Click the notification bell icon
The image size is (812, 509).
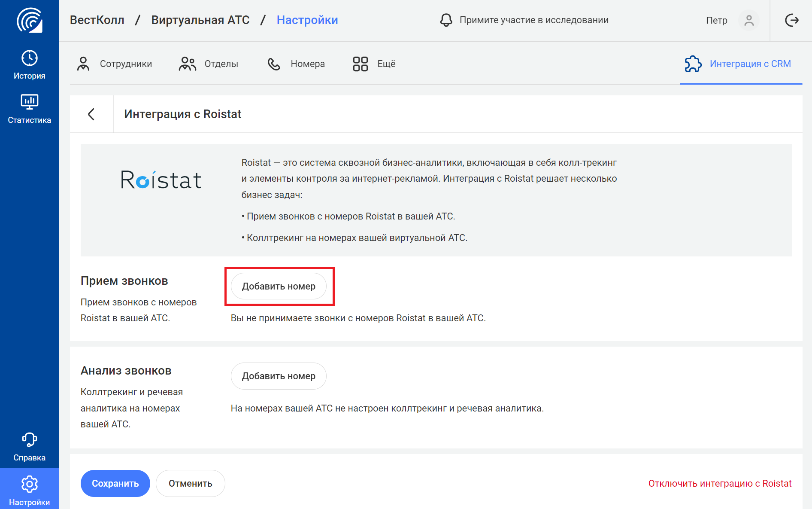[446, 20]
